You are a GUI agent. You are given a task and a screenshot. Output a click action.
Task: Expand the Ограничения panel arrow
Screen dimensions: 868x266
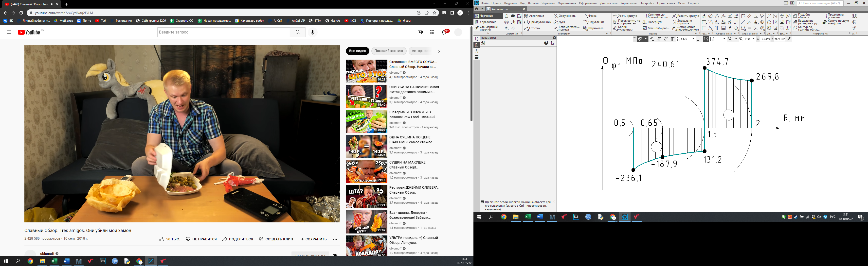pyautogui.click(x=761, y=34)
